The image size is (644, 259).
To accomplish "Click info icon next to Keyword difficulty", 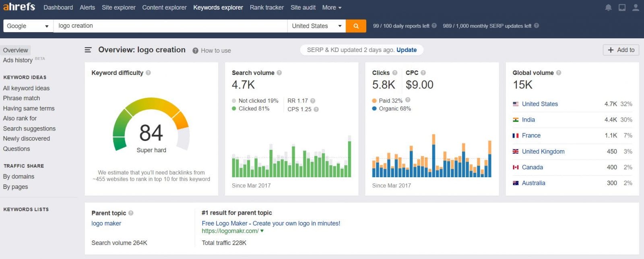I will pyautogui.click(x=148, y=73).
